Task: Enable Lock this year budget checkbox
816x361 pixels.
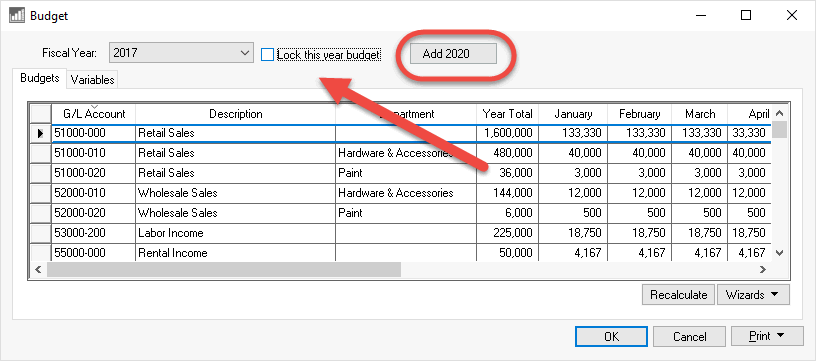Action: pyautogui.click(x=267, y=54)
